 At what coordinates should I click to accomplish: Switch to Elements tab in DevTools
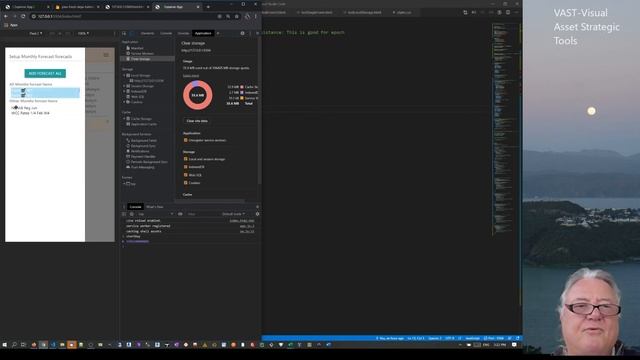pyautogui.click(x=147, y=33)
